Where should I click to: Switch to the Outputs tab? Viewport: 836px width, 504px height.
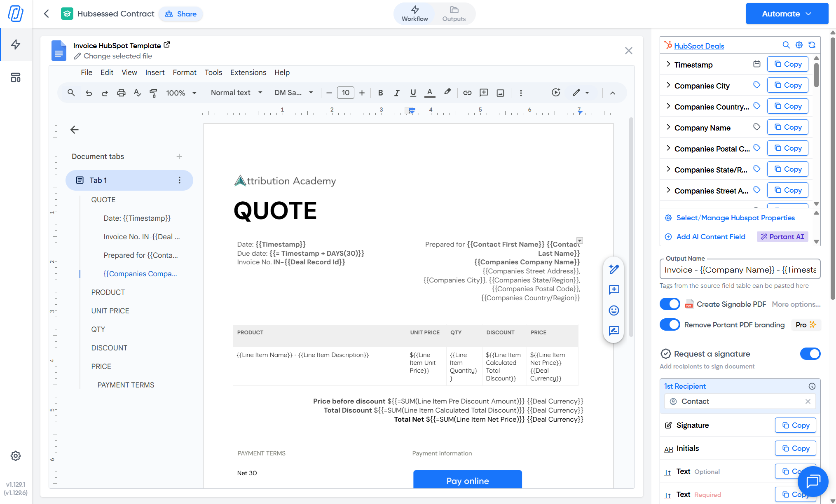454,14
